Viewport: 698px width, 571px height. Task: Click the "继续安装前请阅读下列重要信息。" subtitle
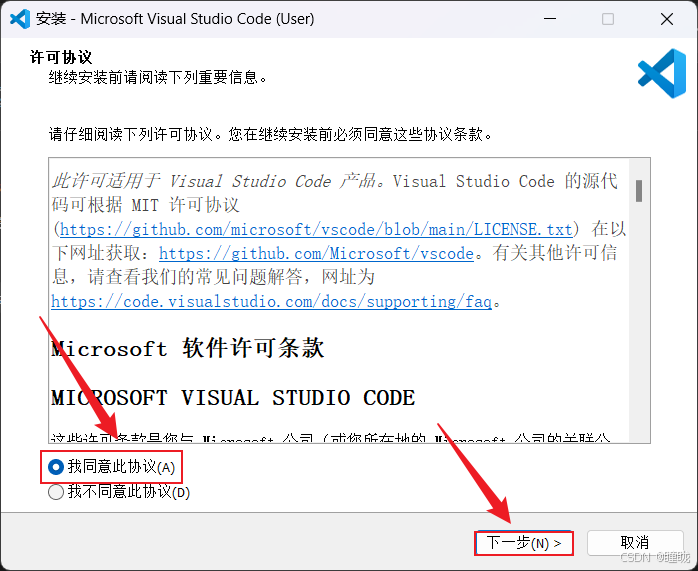coord(158,78)
